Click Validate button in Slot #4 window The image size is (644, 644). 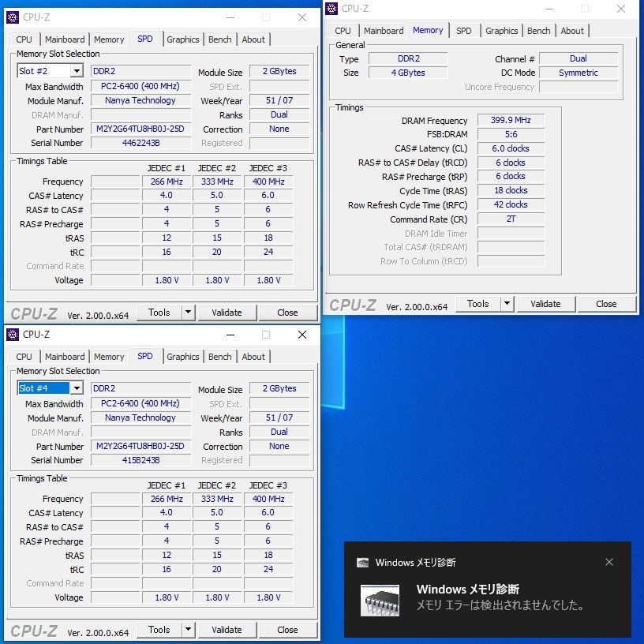pos(227,630)
